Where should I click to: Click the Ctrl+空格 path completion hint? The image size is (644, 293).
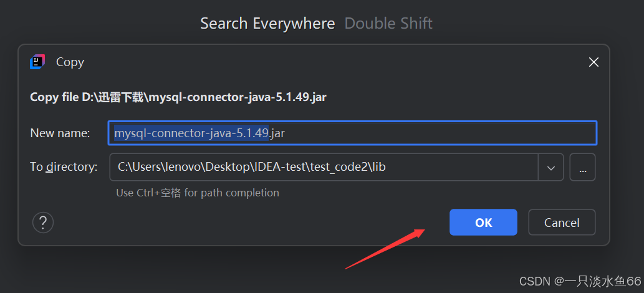pyautogui.click(x=198, y=193)
